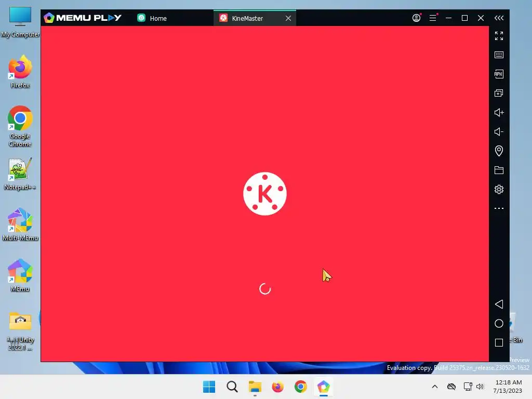Collapse the MEmu sidebar with triple arrows

(499, 18)
